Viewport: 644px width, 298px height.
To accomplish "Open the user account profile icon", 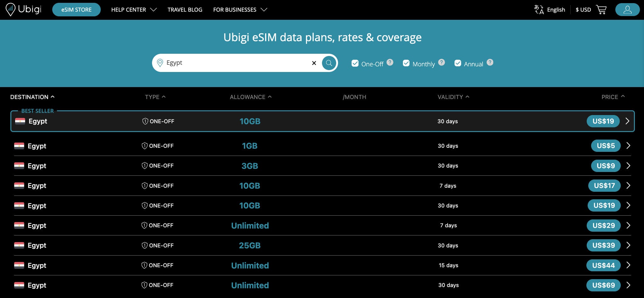I will coord(627,9).
